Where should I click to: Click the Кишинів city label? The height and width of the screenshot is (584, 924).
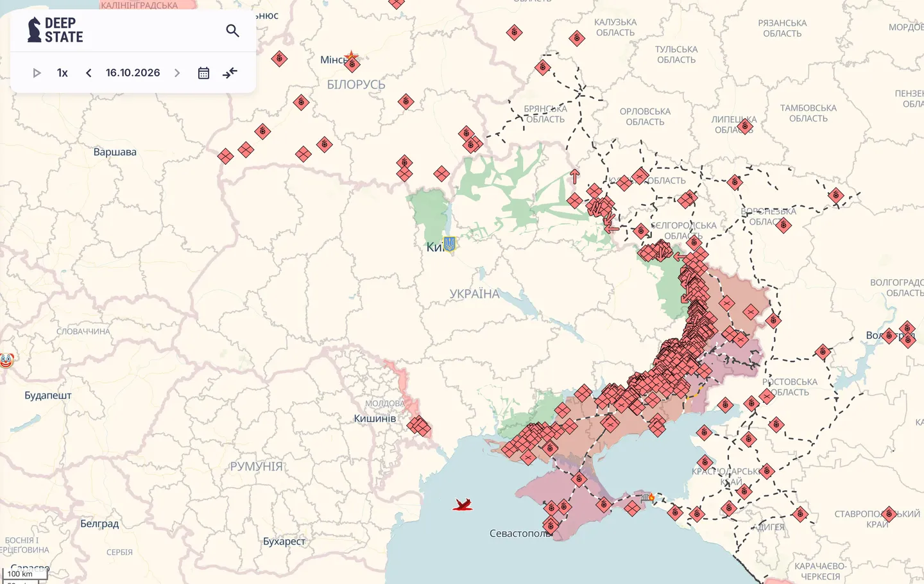coord(375,418)
